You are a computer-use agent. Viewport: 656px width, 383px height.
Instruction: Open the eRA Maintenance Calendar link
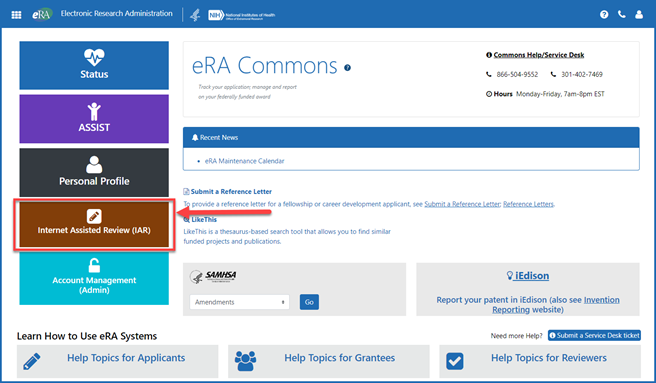[244, 161]
